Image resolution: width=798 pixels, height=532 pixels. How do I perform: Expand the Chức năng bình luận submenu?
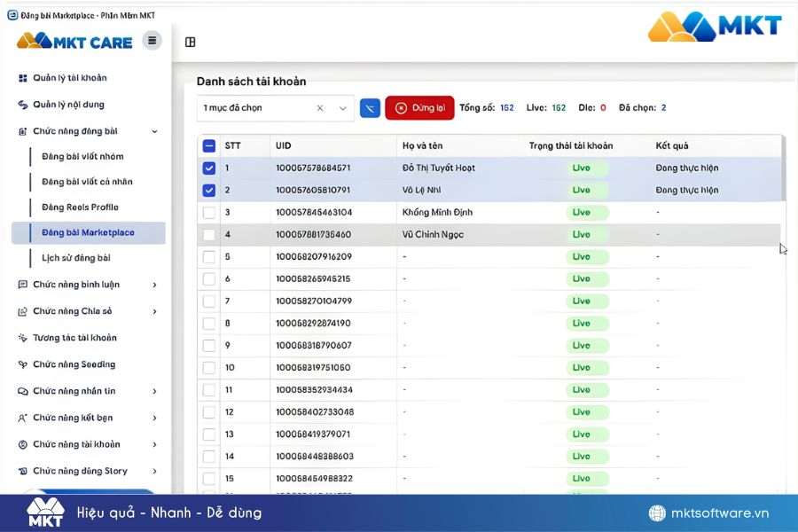(154, 285)
